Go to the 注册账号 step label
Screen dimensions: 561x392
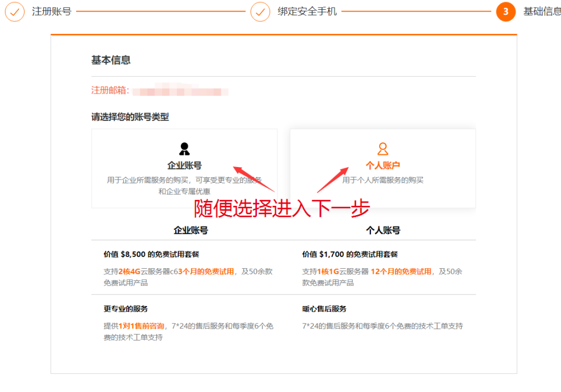[x=51, y=11]
